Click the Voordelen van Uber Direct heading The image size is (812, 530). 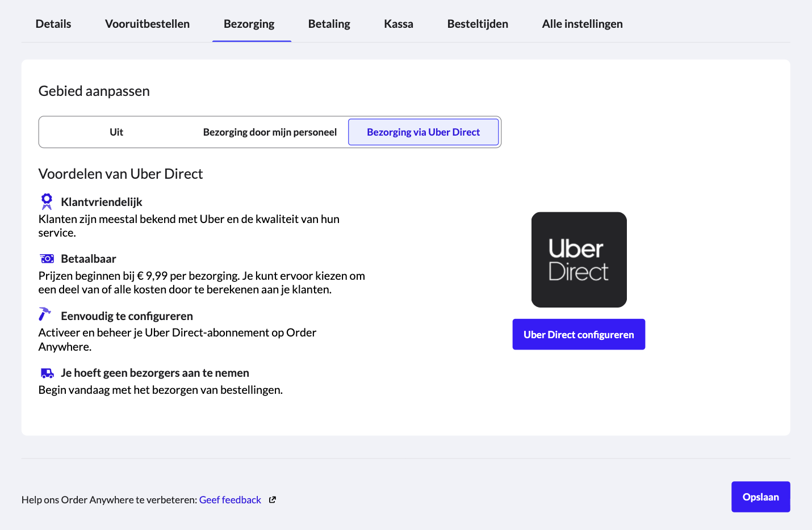click(120, 174)
